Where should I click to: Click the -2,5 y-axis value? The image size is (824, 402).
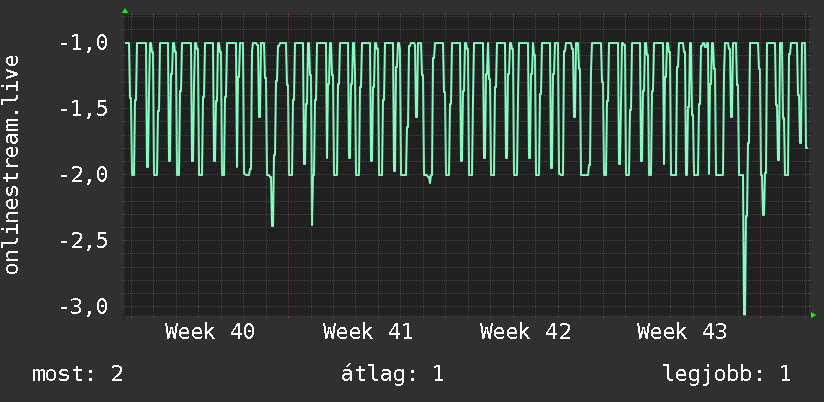pos(83,241)
